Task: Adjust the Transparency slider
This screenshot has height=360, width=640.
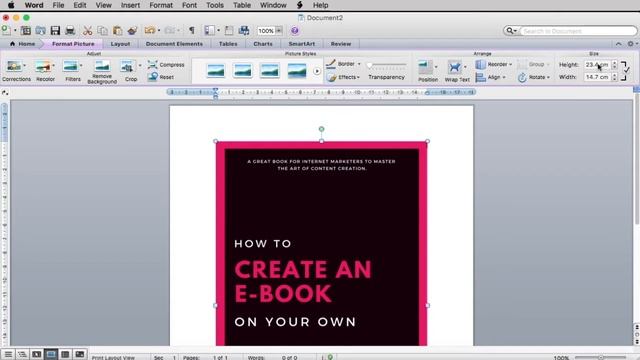Action: tap(386, 65)
